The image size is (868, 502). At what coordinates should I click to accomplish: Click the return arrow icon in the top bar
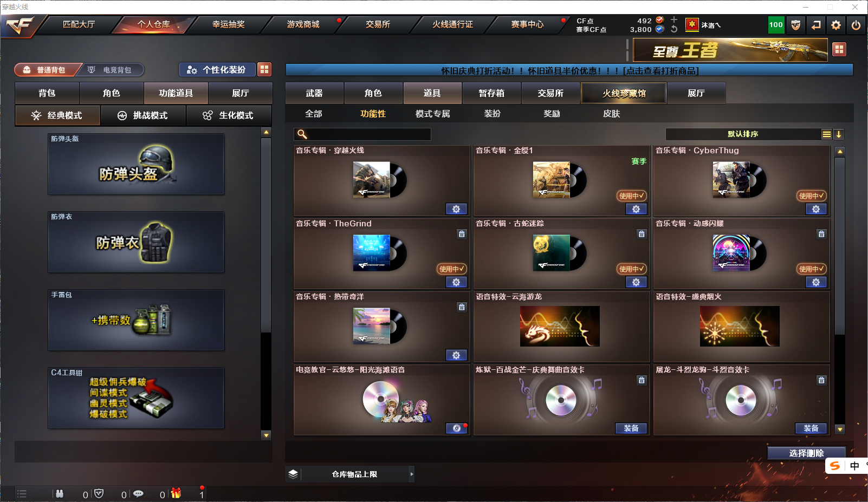(816, 25)
